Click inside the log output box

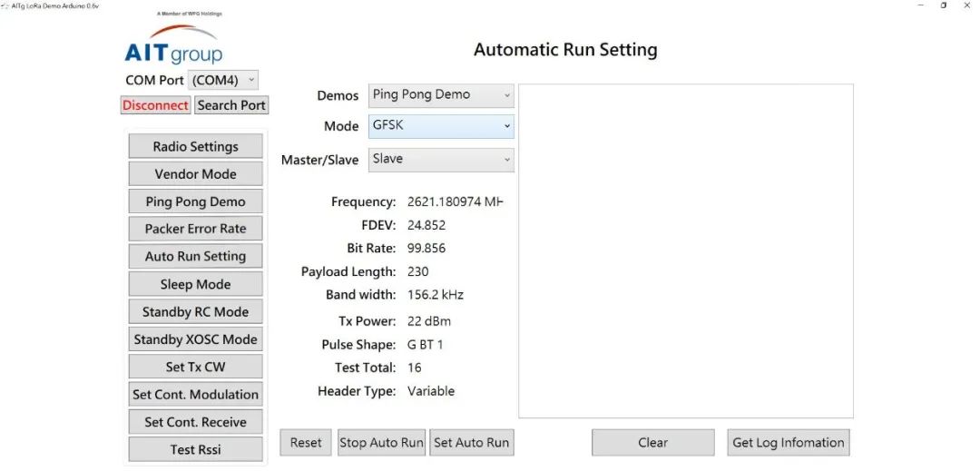click(x=686, y=251)
